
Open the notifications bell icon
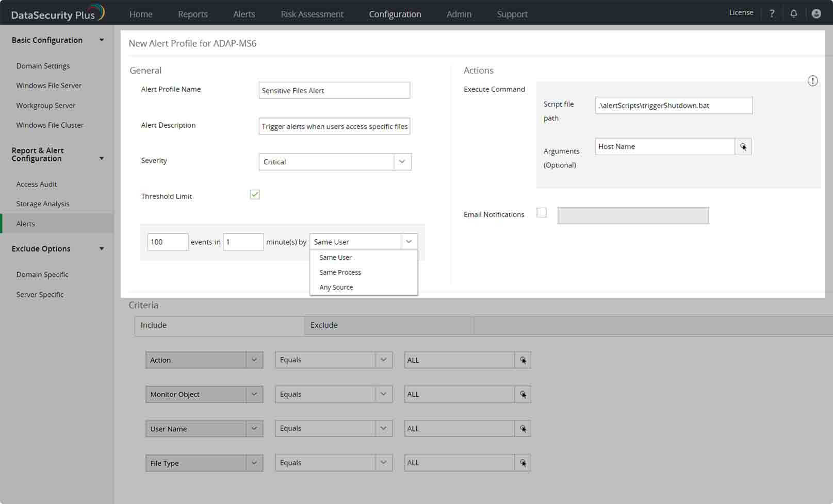(x=794, y=14)
